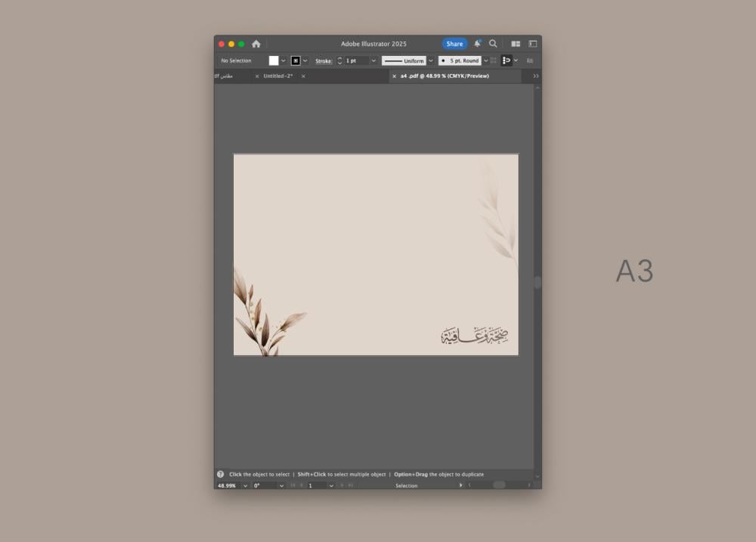Click the help question mark icon

221,474
